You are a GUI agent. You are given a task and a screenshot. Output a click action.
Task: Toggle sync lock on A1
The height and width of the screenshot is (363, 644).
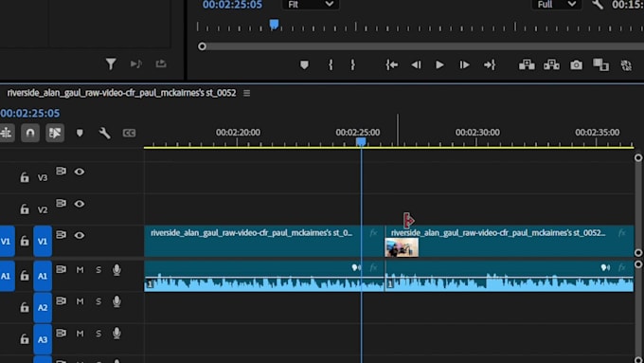coord(62,270)
